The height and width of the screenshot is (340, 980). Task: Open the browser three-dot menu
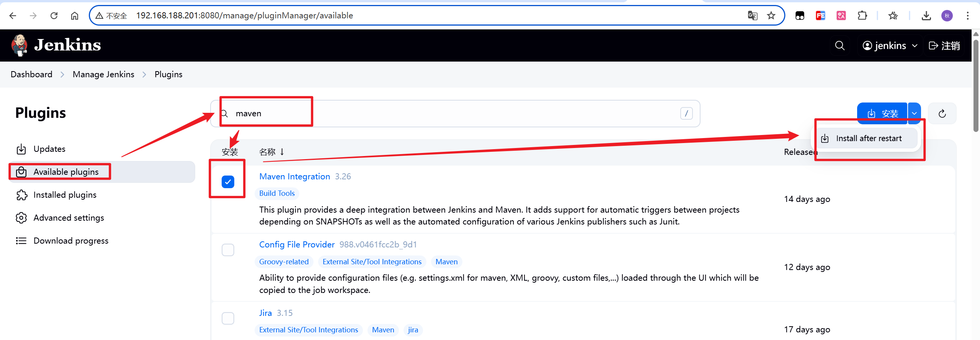tap(968, 16)
